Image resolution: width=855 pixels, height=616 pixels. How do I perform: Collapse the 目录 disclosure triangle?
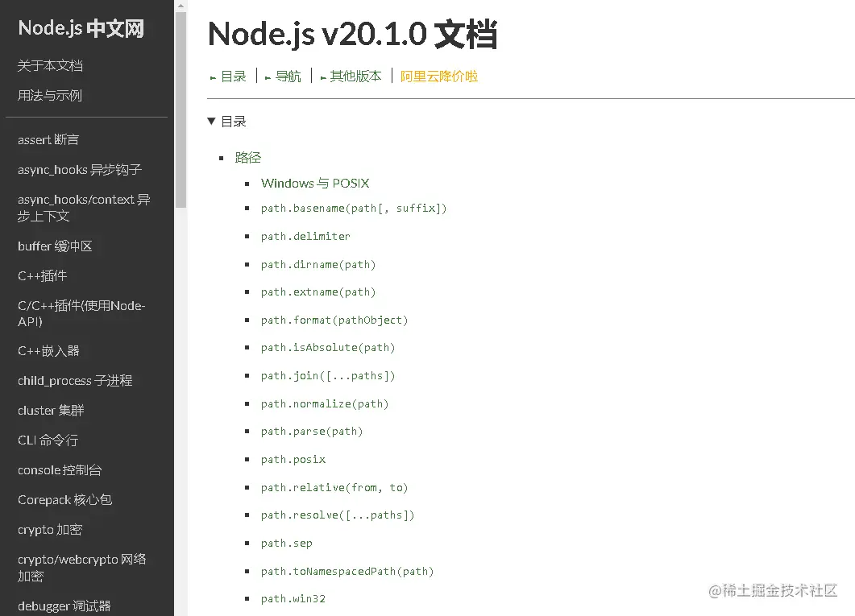pos(212,121)
